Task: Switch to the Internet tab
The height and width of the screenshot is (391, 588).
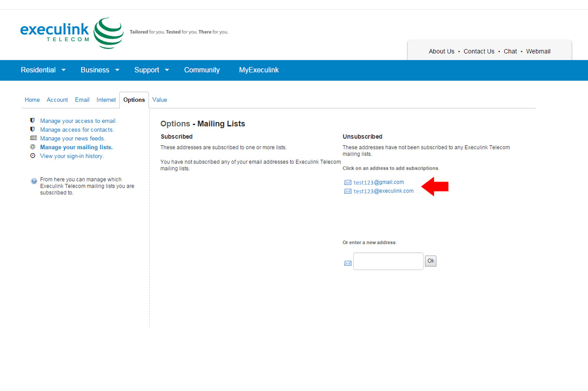Action: [x=106, y=100]
